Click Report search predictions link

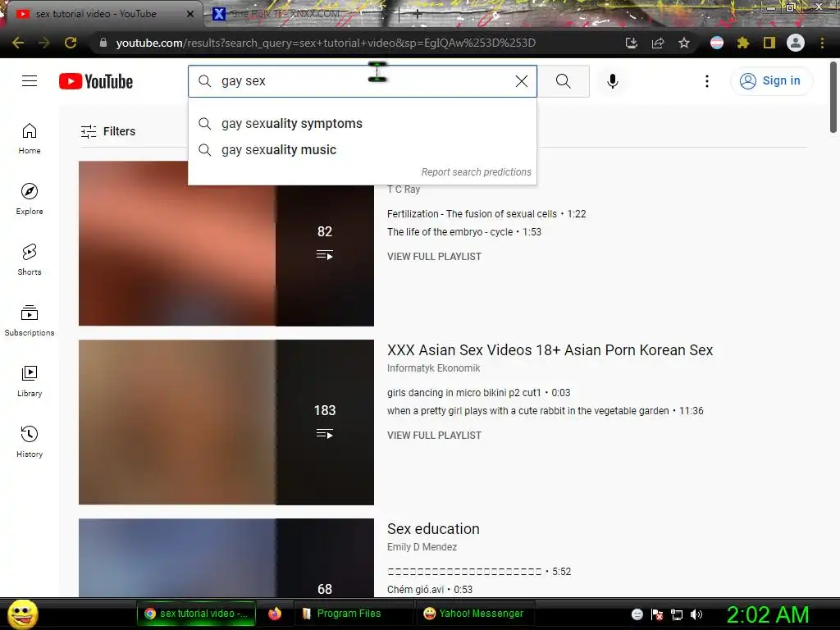click(477, 172)
